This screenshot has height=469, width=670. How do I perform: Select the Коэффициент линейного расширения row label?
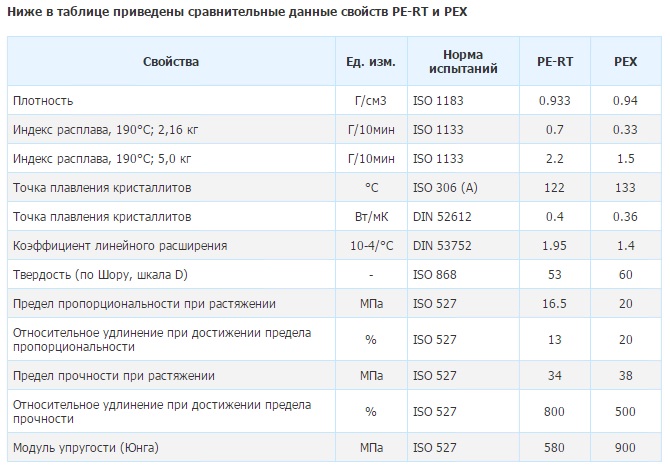(x=119, y=246)
